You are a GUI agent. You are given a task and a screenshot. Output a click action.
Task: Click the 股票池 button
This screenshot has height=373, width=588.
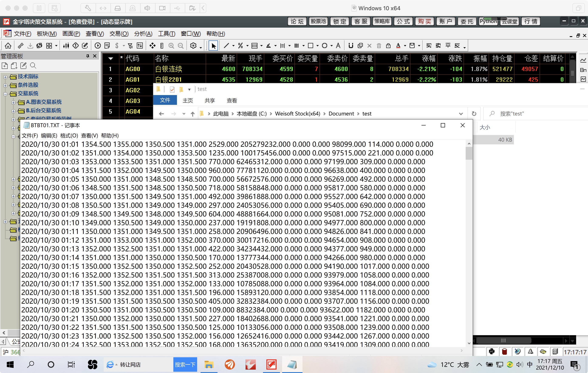[318, 21]
